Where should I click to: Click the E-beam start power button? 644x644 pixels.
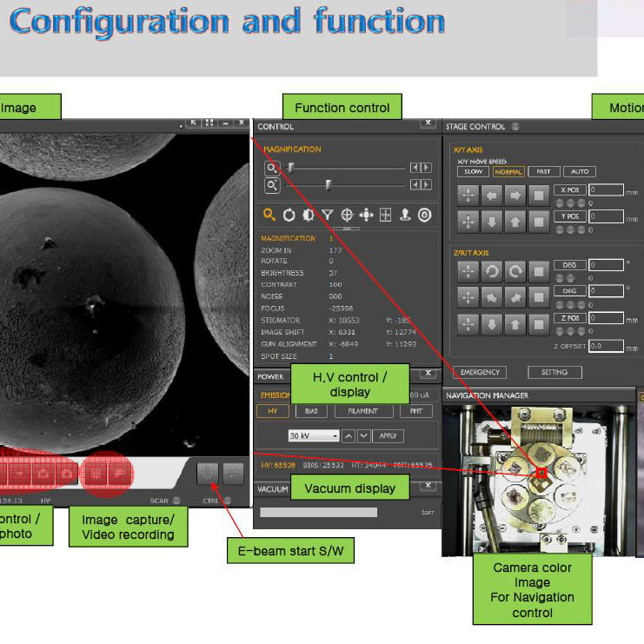click(208, 474)
